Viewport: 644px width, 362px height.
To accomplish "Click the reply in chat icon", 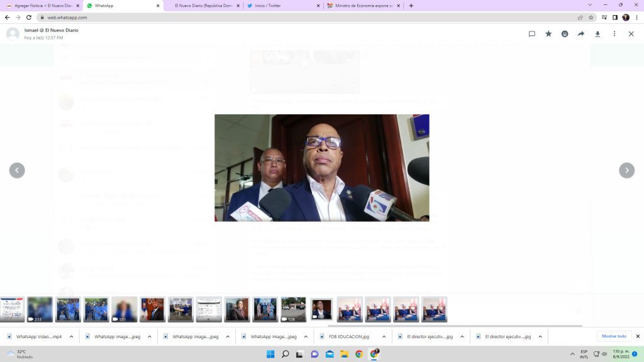I will [x=531, y=34].
